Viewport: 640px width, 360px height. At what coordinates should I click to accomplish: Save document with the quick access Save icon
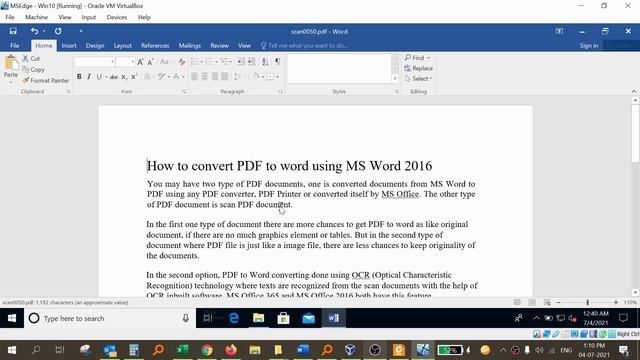(x=13, y=31)
